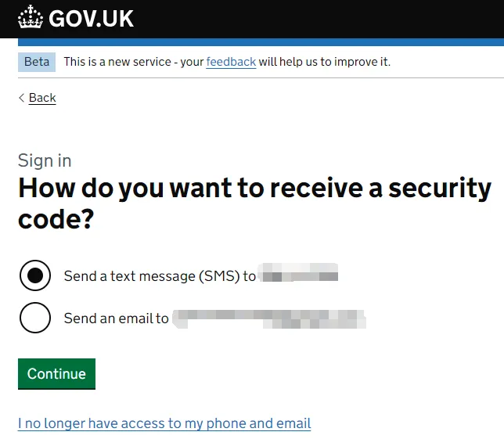Viewport: 504px width, 439px height.
Task: Click the blue bar under the header
Action: coord(261,42)
